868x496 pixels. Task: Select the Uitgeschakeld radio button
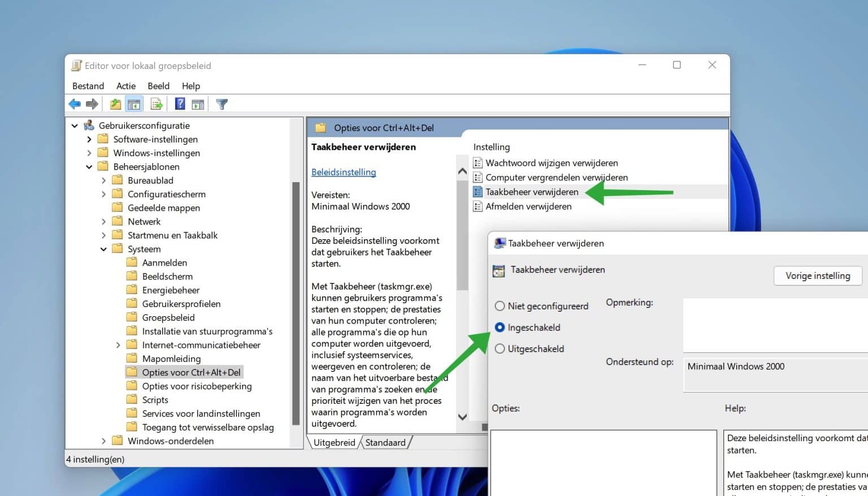(x=500, y=348)
